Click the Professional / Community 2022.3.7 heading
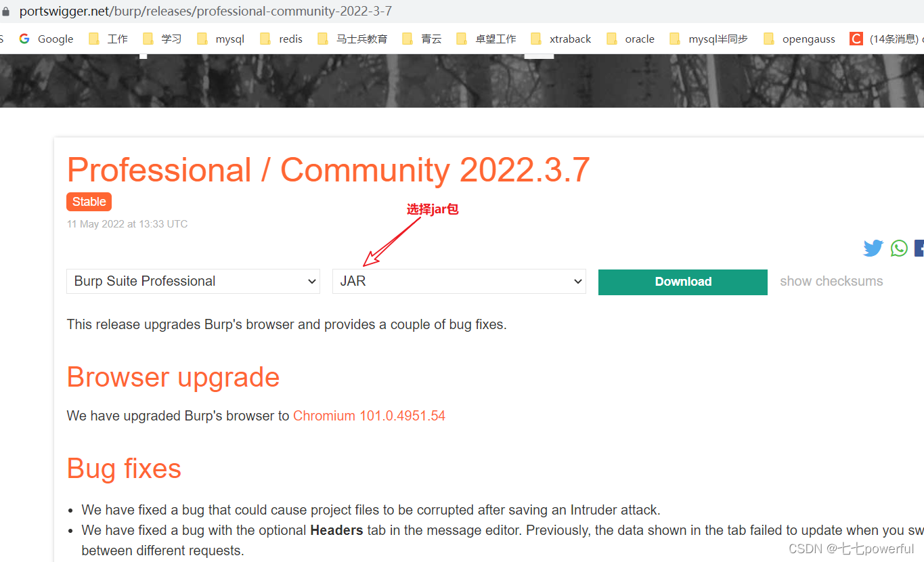The height and width of the screenshot is (562, 924). tap(328, 169)
